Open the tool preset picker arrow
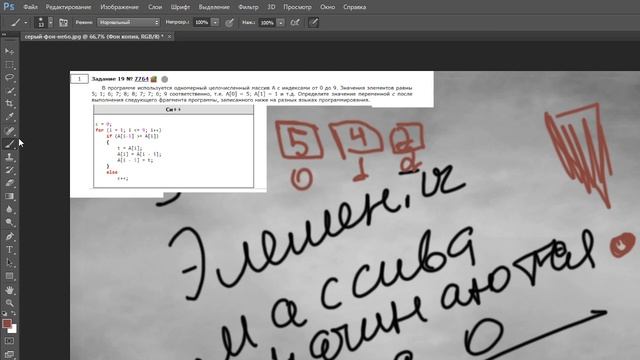The image size is (640, 360). [x=26, y=22]
